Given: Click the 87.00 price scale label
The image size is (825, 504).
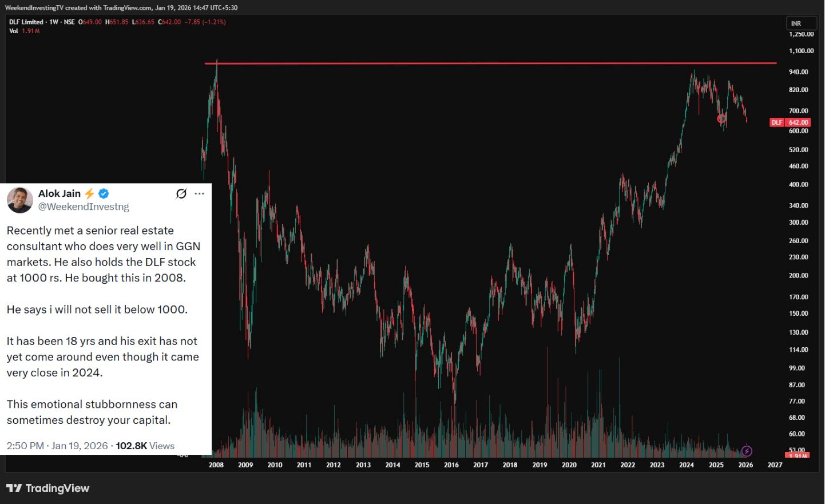Looking at the screenshot, I should coord(797,385).
